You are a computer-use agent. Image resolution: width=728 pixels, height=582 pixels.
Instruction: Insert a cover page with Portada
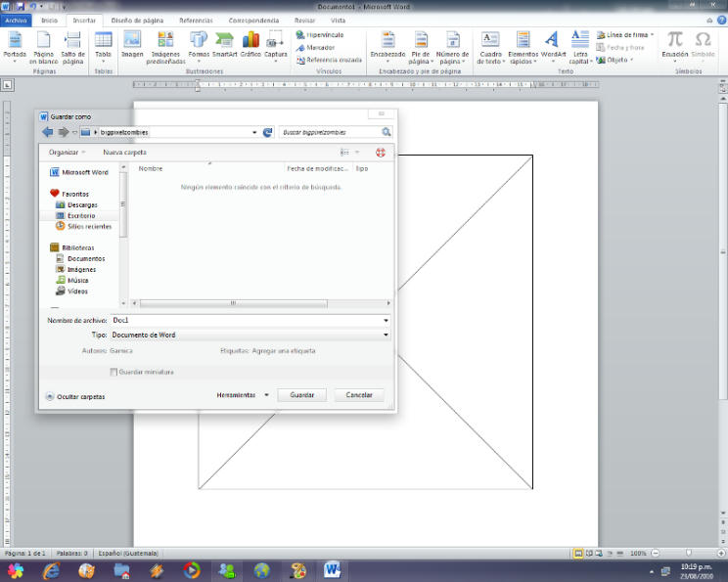point(15,47)
